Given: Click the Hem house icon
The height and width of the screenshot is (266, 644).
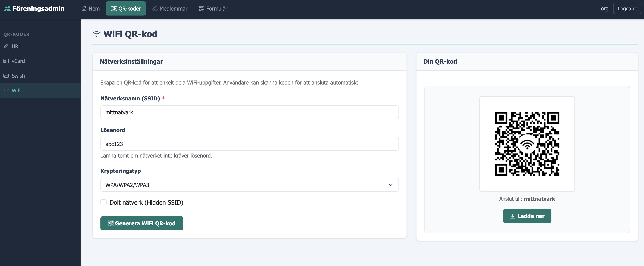Looking at the screenshot, I should tap(84, 9).
